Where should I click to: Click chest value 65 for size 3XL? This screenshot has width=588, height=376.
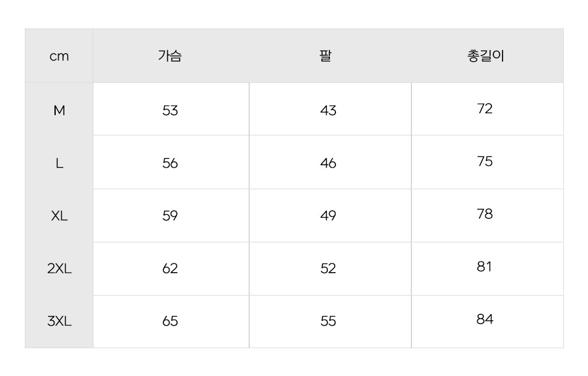pos(170,322)
